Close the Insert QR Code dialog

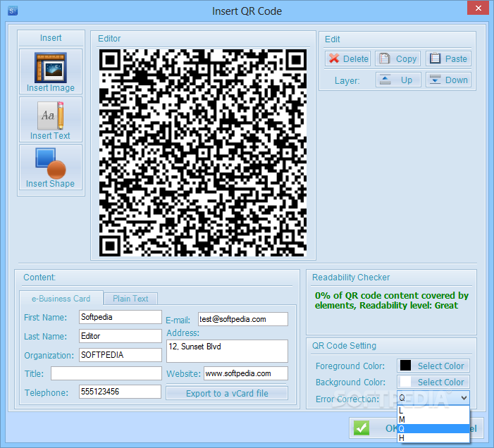click(x=478, y=8)
